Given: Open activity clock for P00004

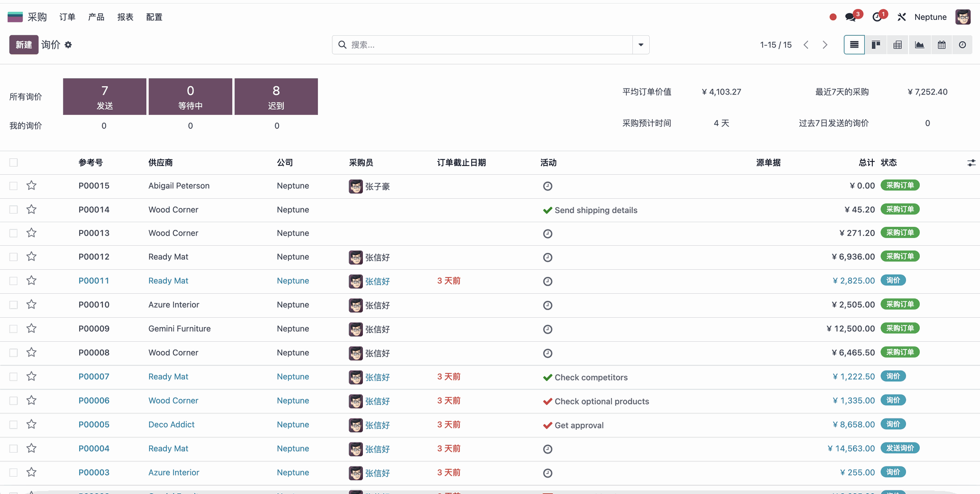Looking at the screenshot, I should (x=548, y=449).
